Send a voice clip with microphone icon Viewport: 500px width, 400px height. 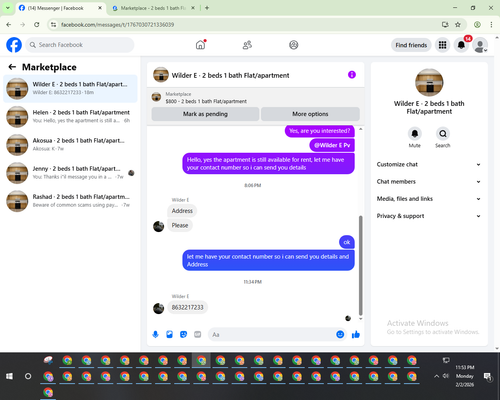tap(155, 334)
